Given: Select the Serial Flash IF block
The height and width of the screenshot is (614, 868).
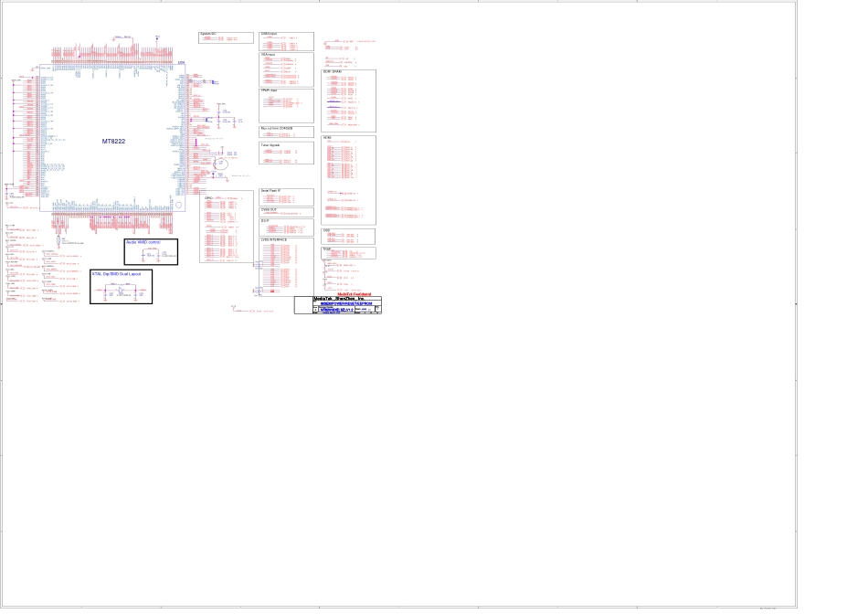Looking at the screenshot, I should pos(286,196).
